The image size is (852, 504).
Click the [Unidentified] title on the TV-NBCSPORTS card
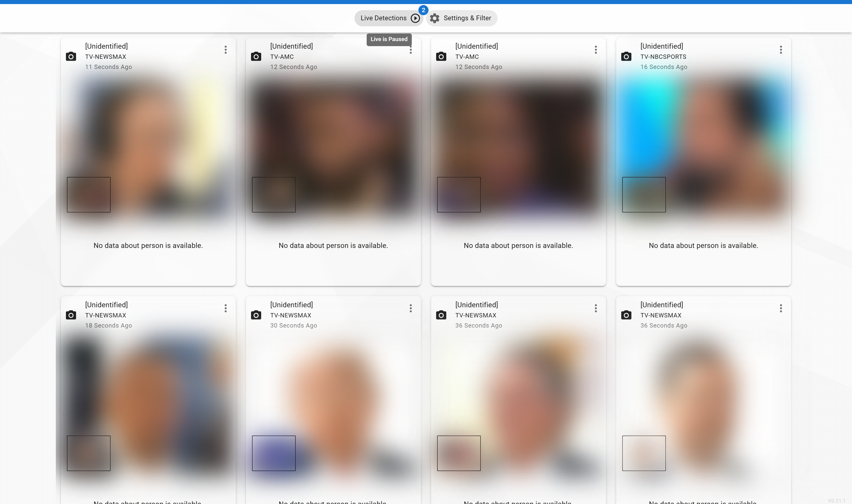tap(662, 46)
